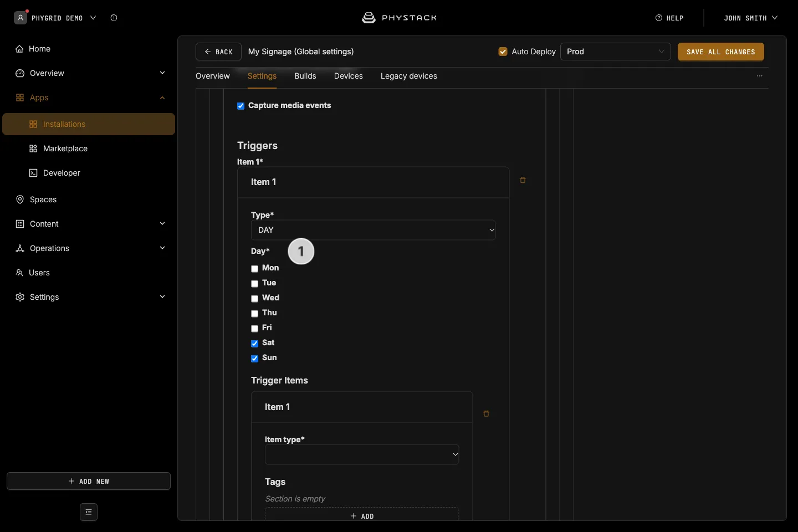
Task: Click the info icon beside Phygrid Demo
Action: pos(114,18)
